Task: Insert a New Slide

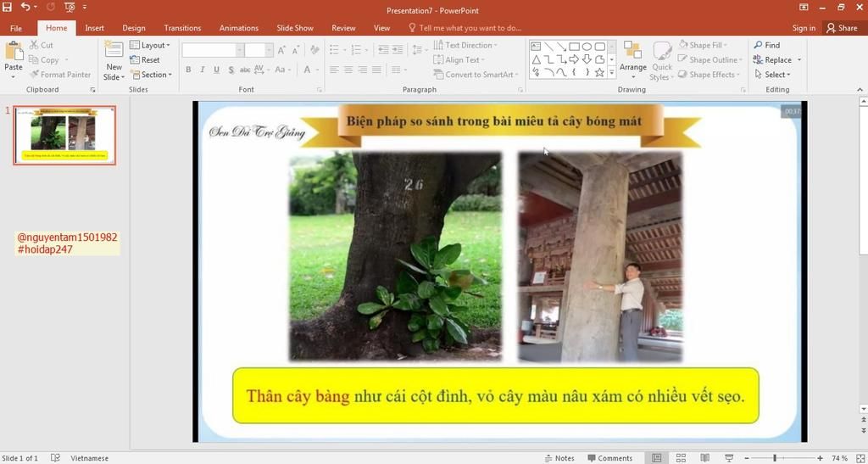Action: coord(114,59)
